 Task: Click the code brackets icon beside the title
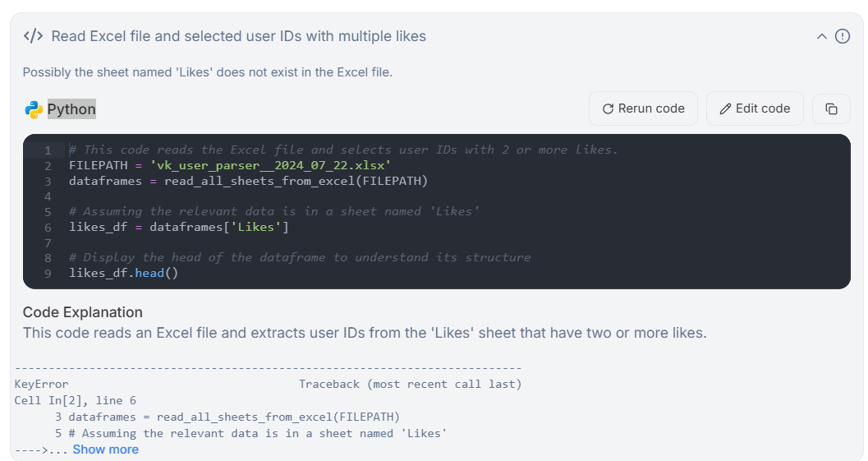click(x=33, y=36)
